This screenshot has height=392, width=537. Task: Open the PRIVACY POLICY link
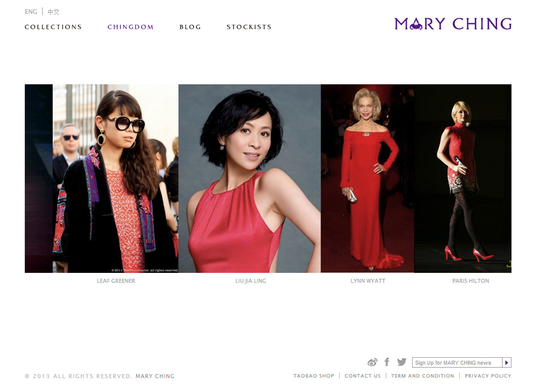(x=488, y=376)
